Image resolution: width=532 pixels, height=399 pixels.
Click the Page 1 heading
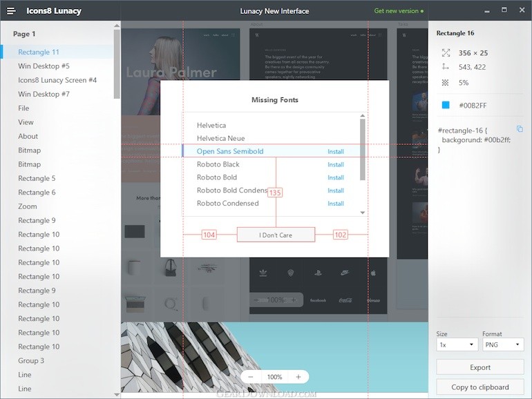pyautogui.click(x=24, y=34)
